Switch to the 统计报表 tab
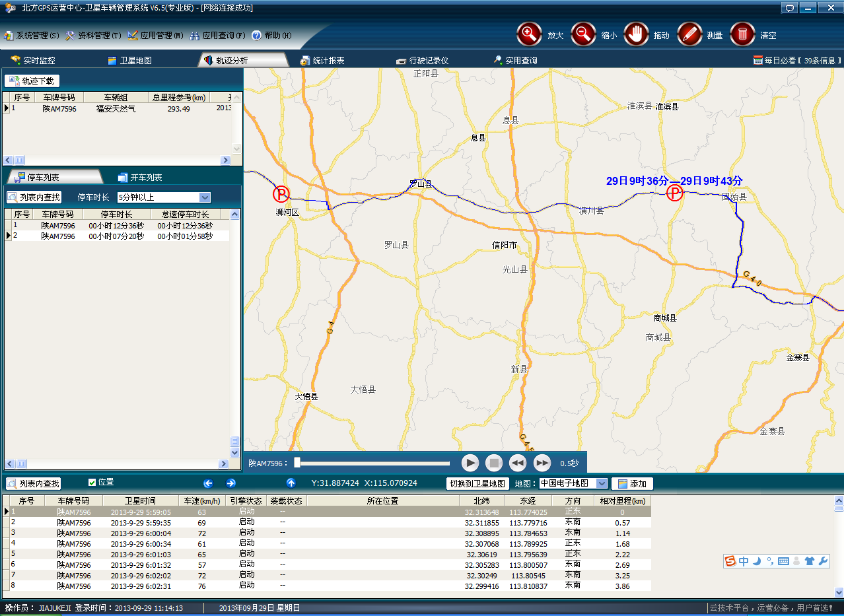Viewport: 844px width, 616px height. [x=322, y=61]
